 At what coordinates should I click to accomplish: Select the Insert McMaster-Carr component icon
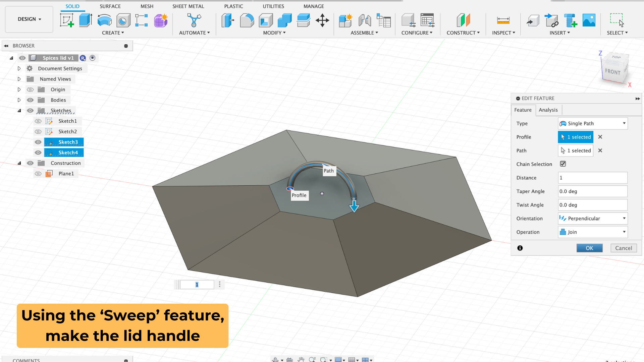click(x=570, y=20)
